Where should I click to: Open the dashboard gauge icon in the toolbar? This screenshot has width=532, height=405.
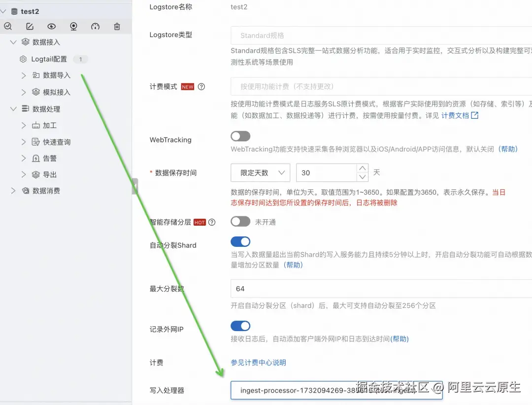95,26
